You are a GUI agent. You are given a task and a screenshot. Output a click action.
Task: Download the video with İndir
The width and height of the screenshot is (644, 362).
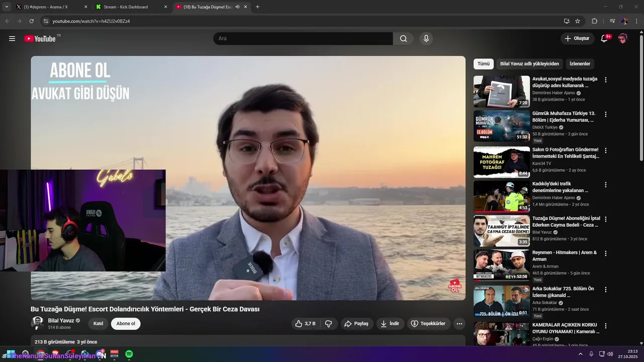click(x=390, y=324)
